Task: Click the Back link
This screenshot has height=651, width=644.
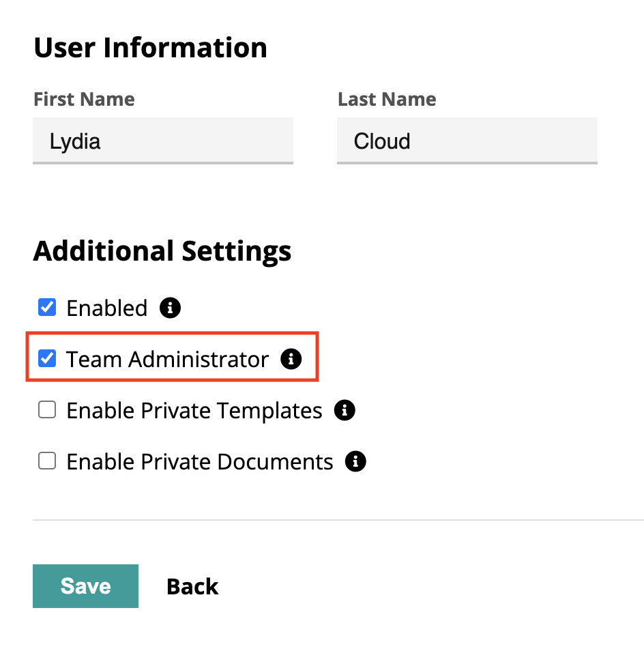Action: click(x=192, y=585)
